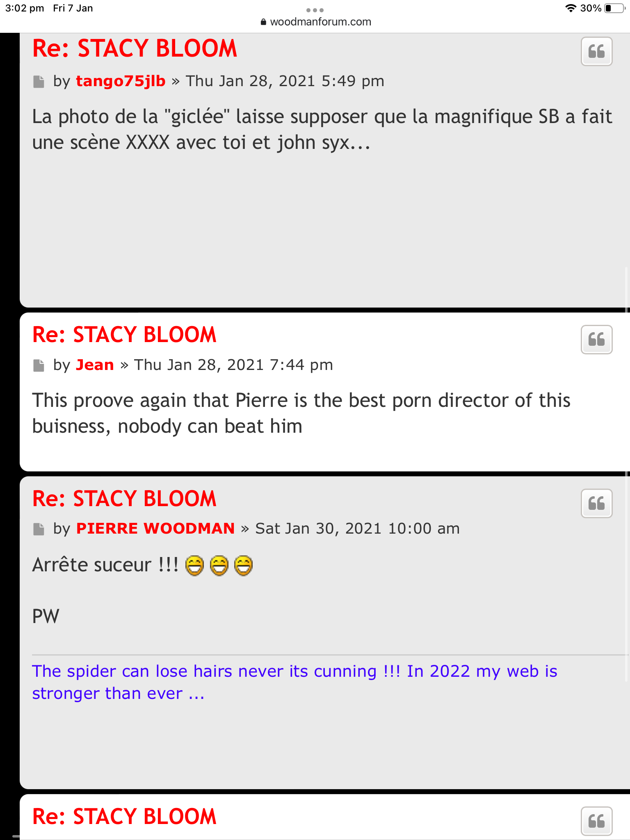Screen dimensions: 630x840
Task: Open the last Re: STACY BLOOM title
Action: pyautogui.click(x=124, y=816)
